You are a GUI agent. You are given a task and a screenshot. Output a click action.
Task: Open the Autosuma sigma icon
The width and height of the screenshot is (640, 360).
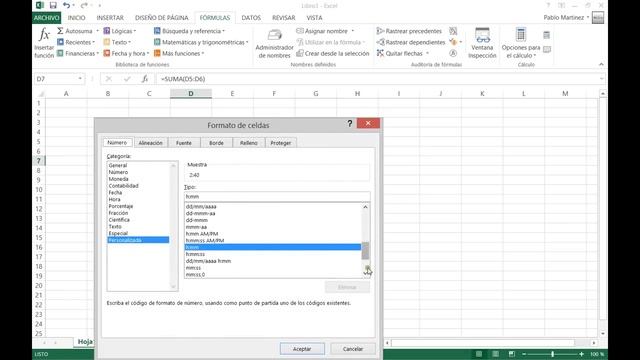[x=60, y=31]
